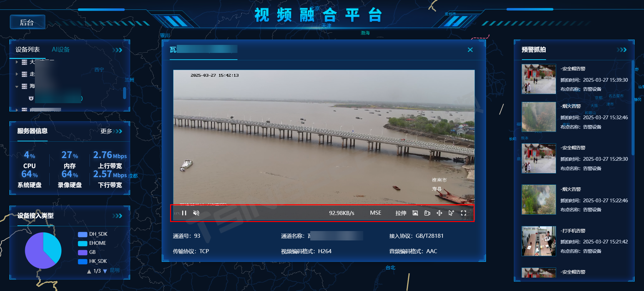
Task: Click the 视频融合平台 title
Action: pos(318,15)
